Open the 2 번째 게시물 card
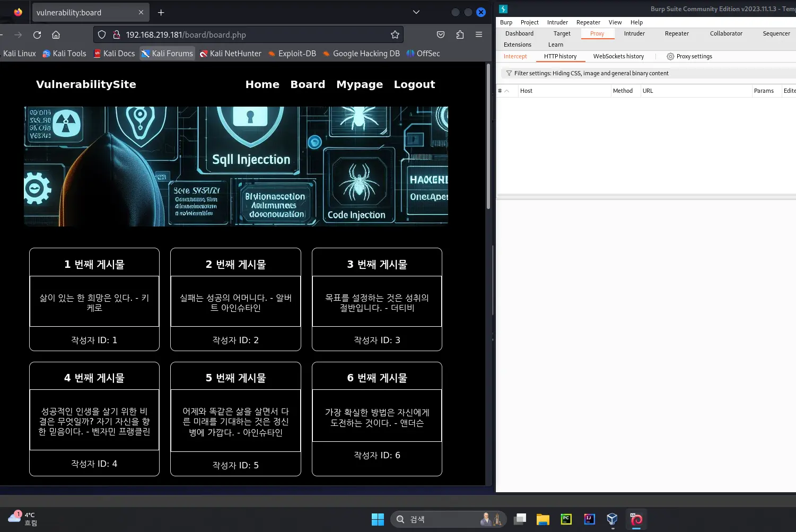 (235, 299)
